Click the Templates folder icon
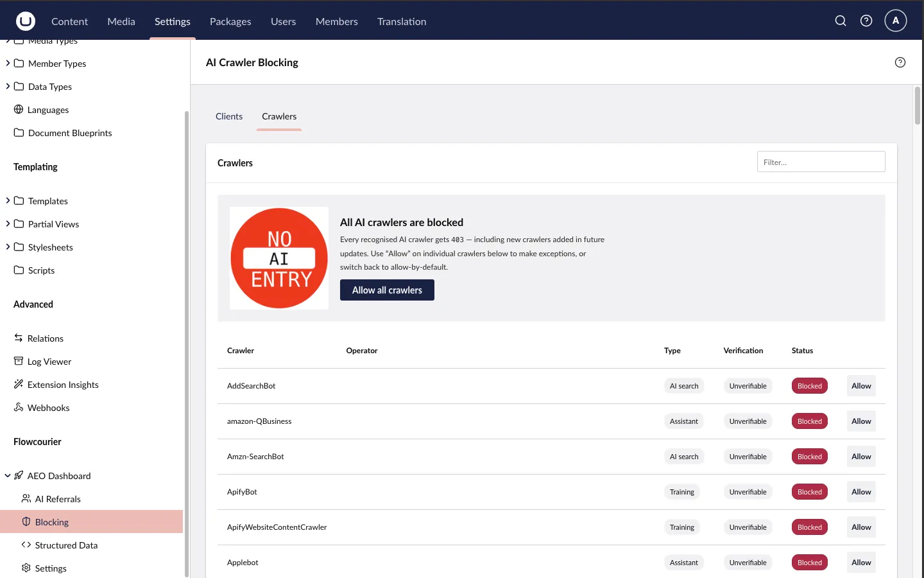The height and width of the screenshot is (578, 924). (19, 200)
